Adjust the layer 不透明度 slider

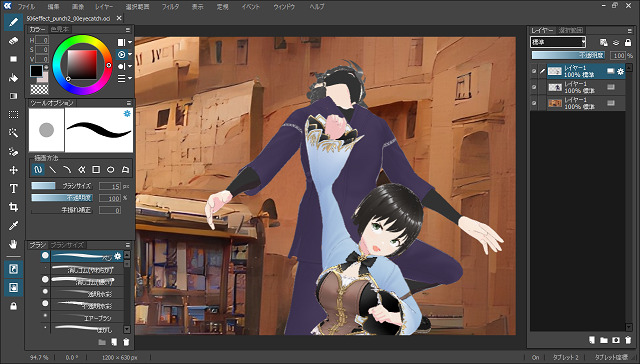(x=568, y=55)
